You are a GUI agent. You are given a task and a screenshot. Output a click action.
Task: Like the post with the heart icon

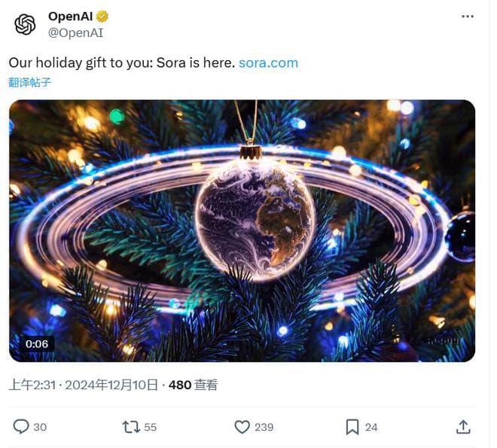[x=242, y=427]
